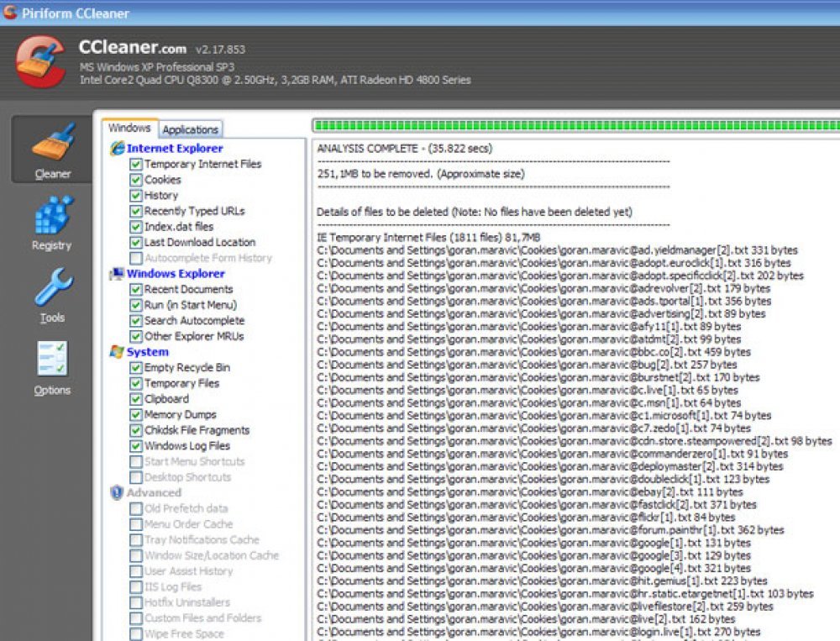
Task: Click the System group heading
Action: [x=147, y=352]
